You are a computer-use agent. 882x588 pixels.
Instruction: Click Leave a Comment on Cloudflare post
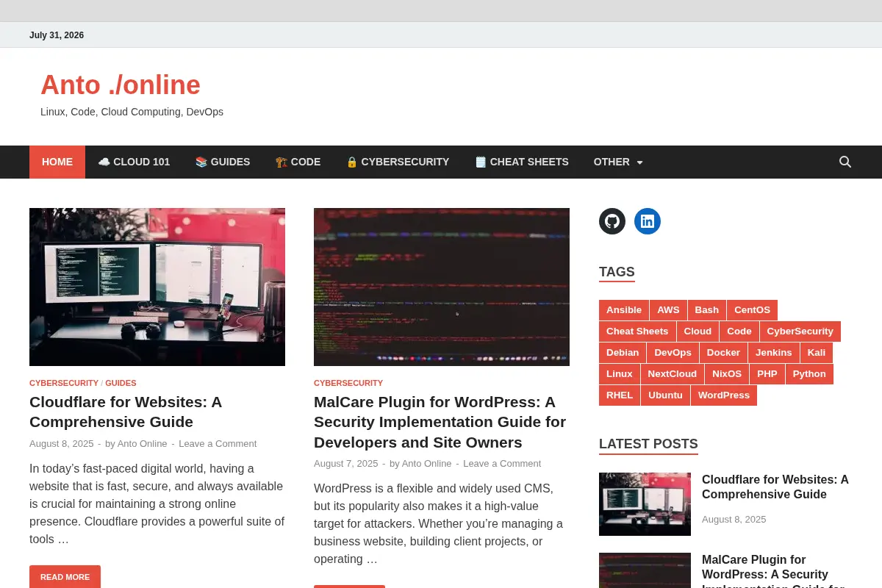pyautogui.click(x=218, y=443)
